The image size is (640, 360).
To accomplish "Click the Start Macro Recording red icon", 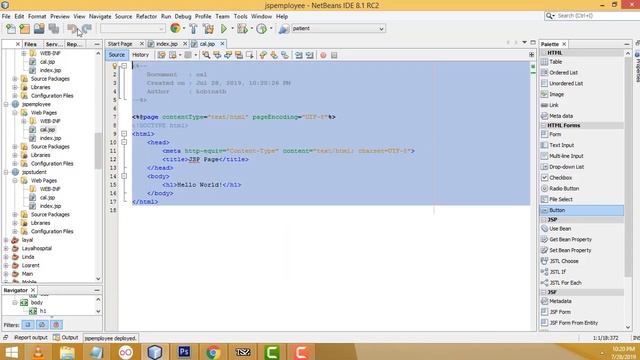I will (323, 55).
